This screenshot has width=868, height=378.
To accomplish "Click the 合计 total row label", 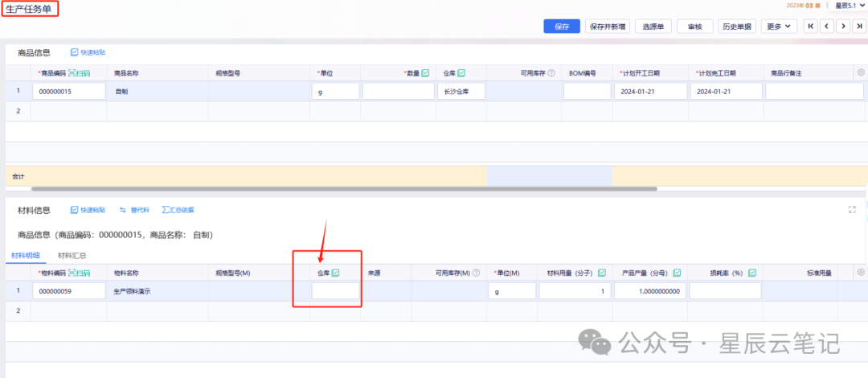I will (x=18, y=175).
